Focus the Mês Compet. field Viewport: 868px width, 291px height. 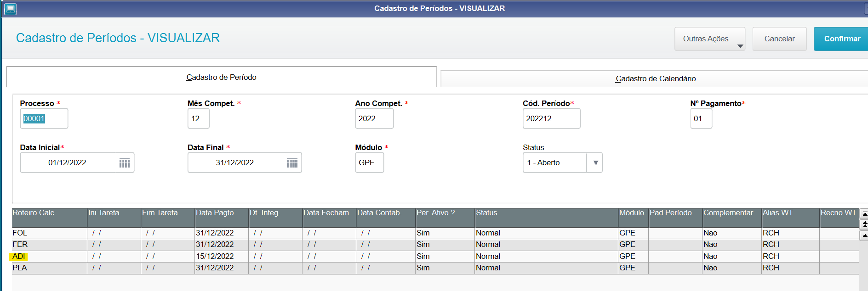pyautogui.click(x=199, y=118)
